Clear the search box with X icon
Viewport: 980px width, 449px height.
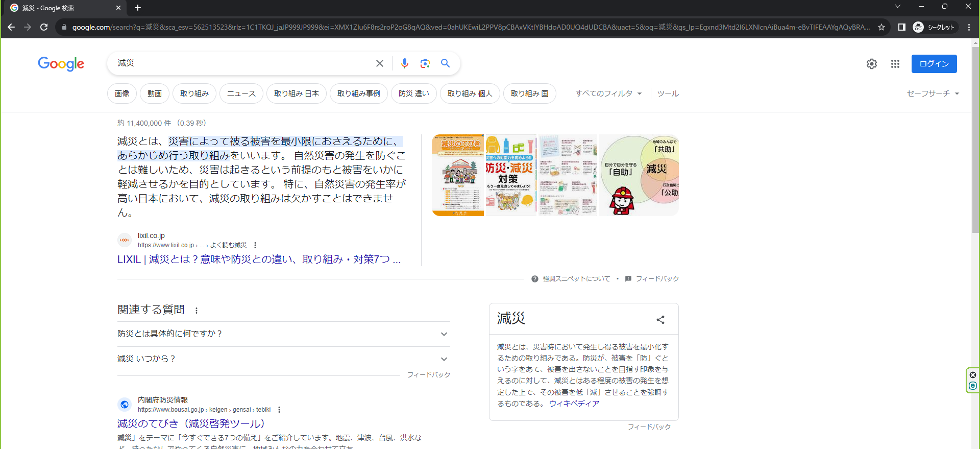tap(380, 63)
